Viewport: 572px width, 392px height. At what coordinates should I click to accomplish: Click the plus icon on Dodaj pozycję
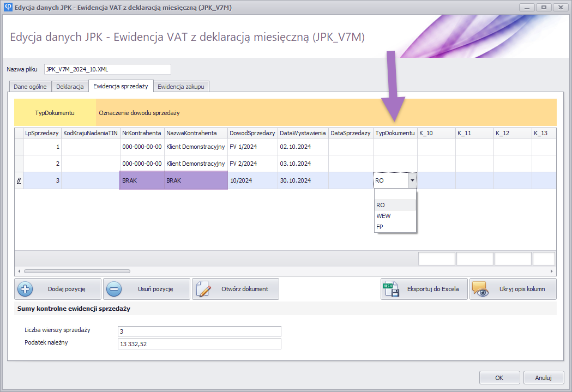(25, 289)
